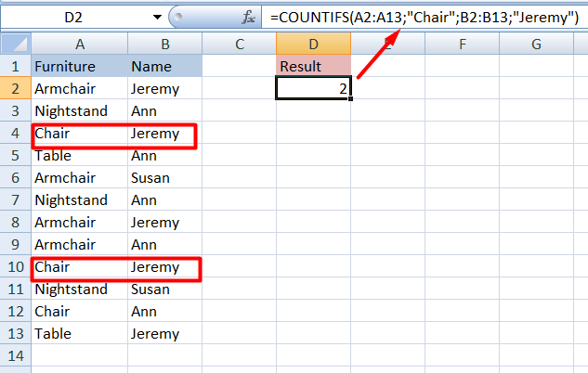Click Ann cell in row 12
Screen dimensions: 588x373
165,311
